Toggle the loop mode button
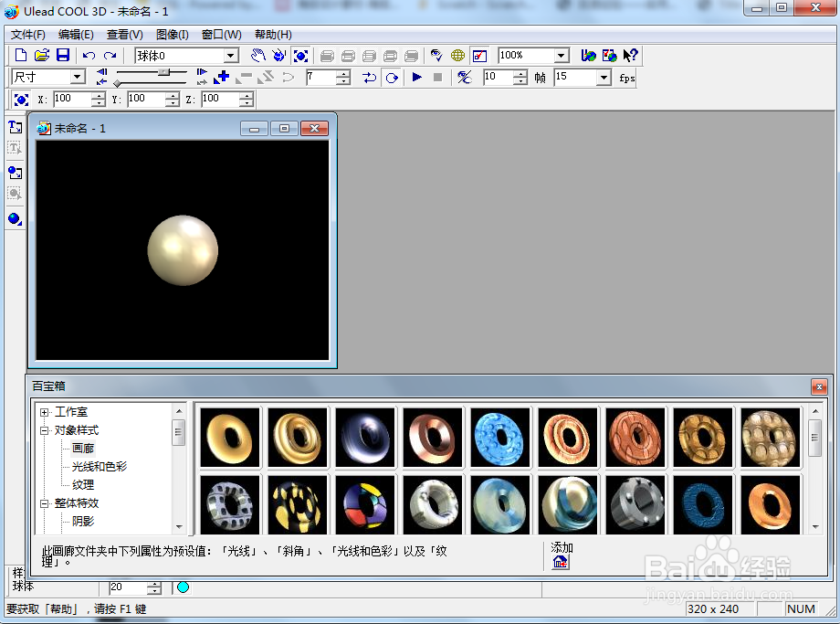The width and height of the screenshot is (840, 624). click(392, 77)
